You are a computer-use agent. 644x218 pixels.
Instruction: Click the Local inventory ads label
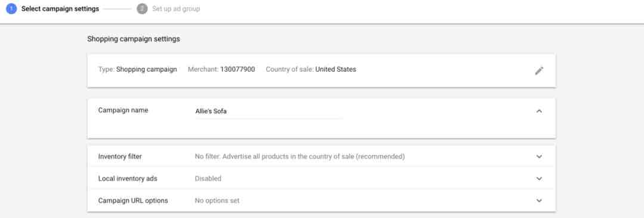coord(128,179)
